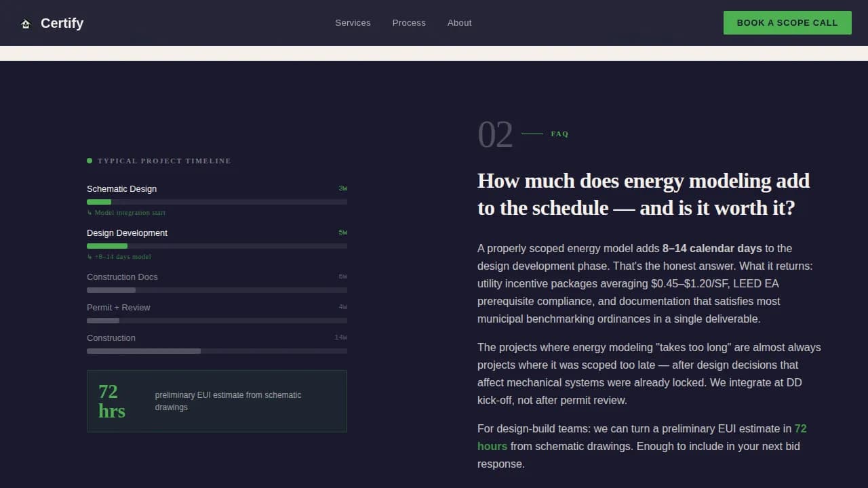
Task: Click the 3w duration value
Action: pyautogui.click(x=342, y=188)
